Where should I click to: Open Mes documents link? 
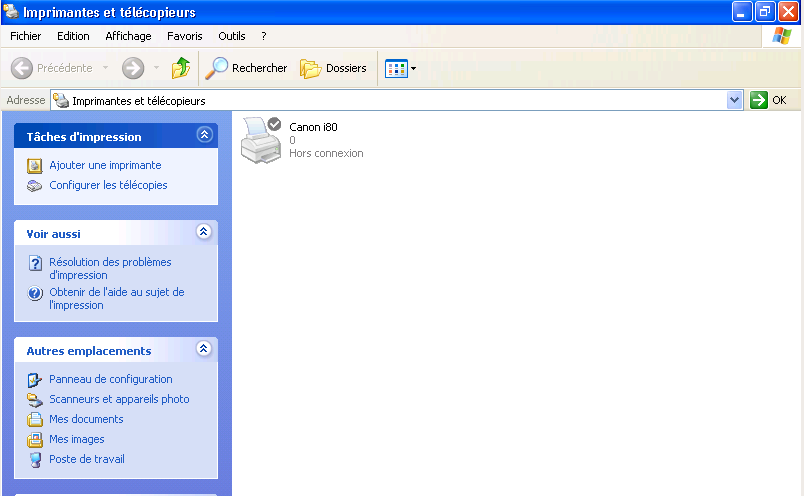[x=86, y=419]
